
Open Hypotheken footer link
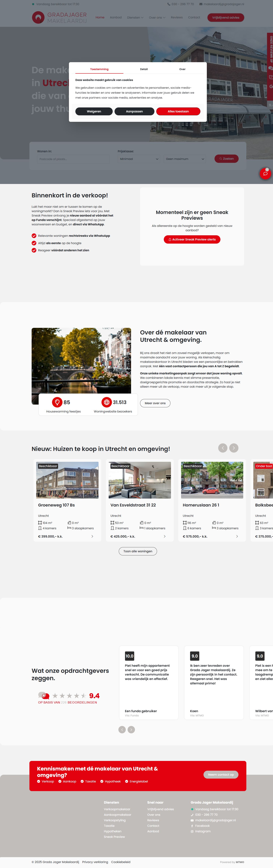coord(113,831)
